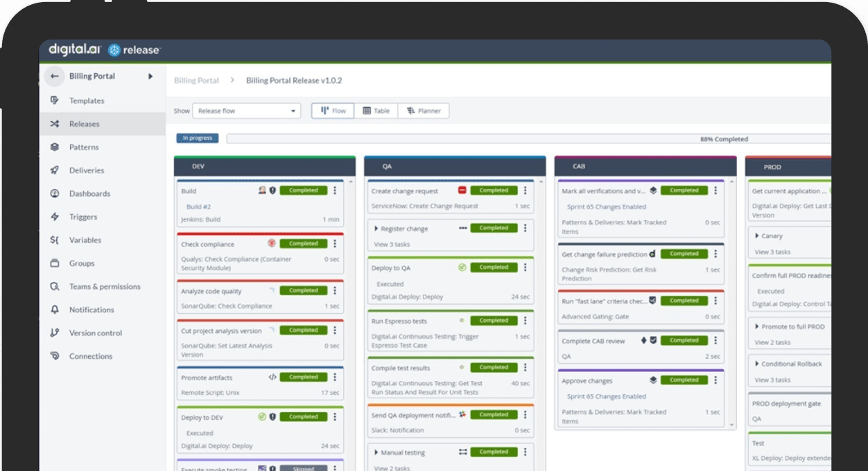Open Releases in the sidebar
The height and width of the screenshot is (471, 868).
[85, 124]
